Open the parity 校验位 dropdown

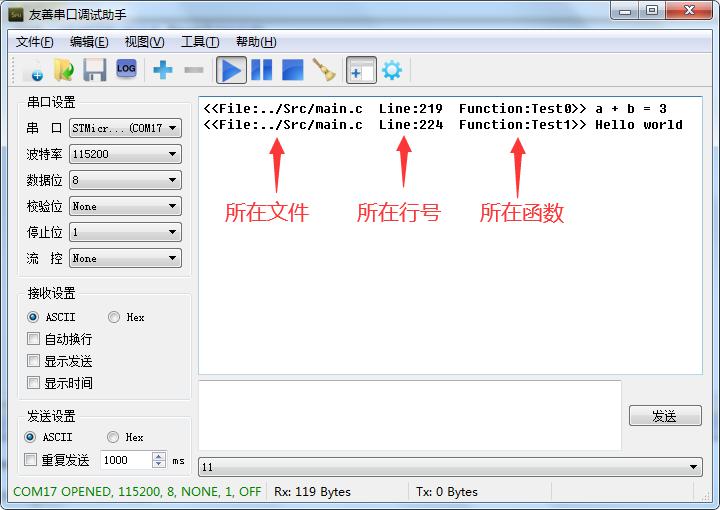[x=125, y=206]
